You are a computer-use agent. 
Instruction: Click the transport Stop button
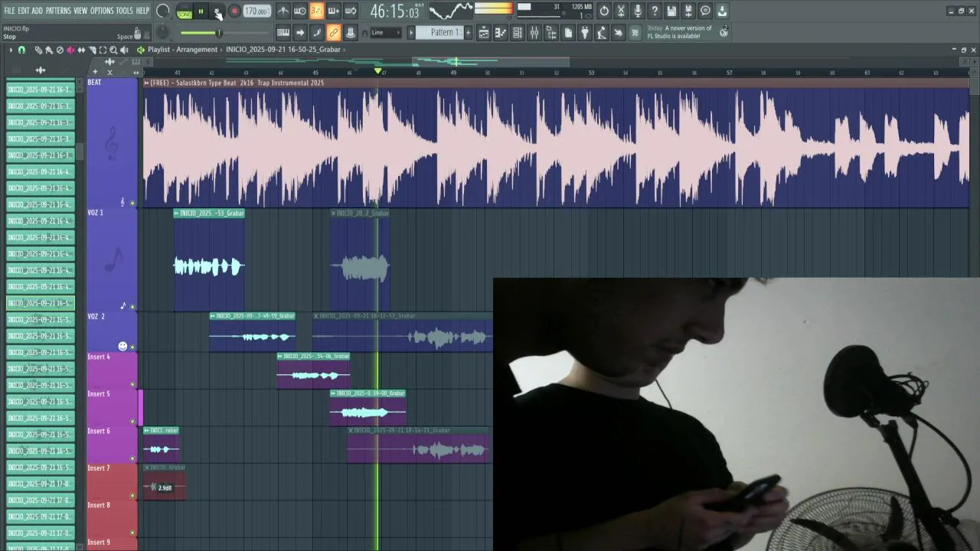(x=217, y=11)
